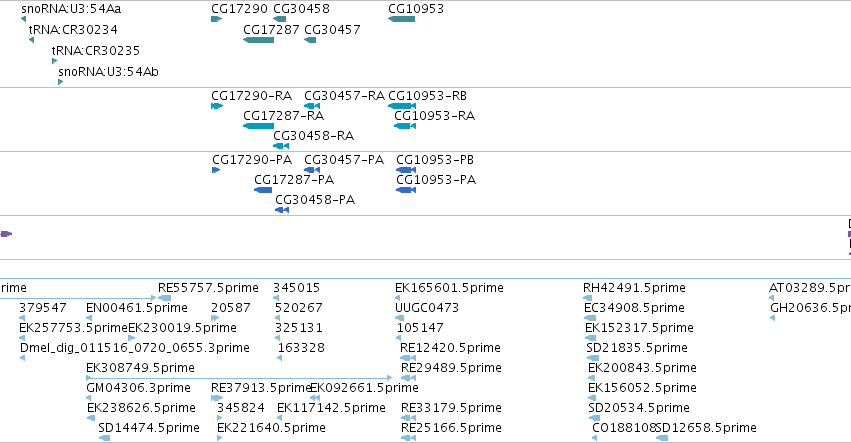Select the tRNA:CR30234 arrow marker
The image size is (851, 443).
31,40
